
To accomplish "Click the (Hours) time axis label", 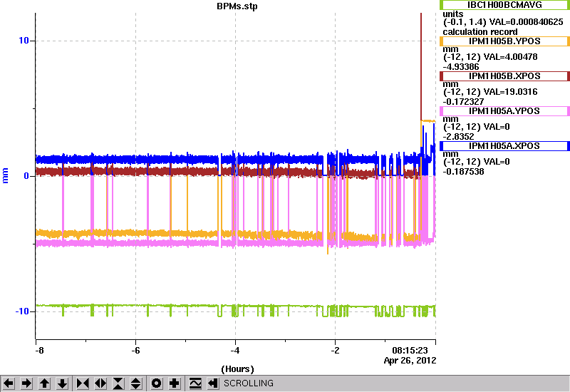I will pyautogui.click(x=237, y=369).
